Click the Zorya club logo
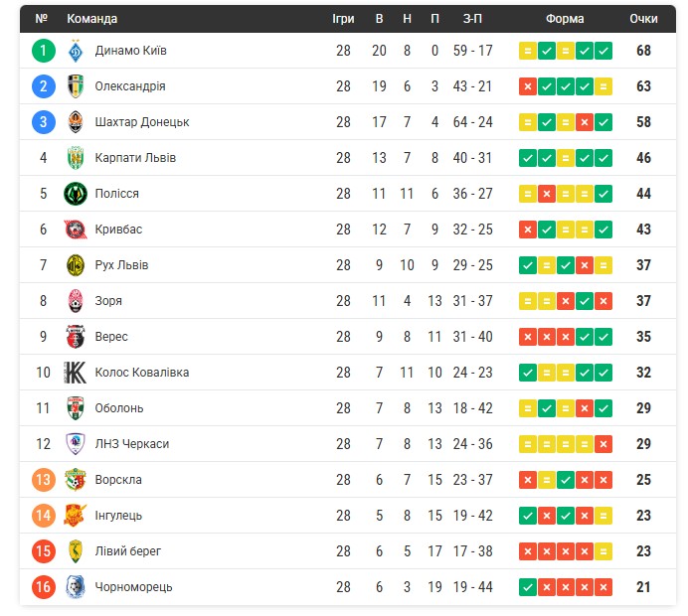 coord(76,301)
